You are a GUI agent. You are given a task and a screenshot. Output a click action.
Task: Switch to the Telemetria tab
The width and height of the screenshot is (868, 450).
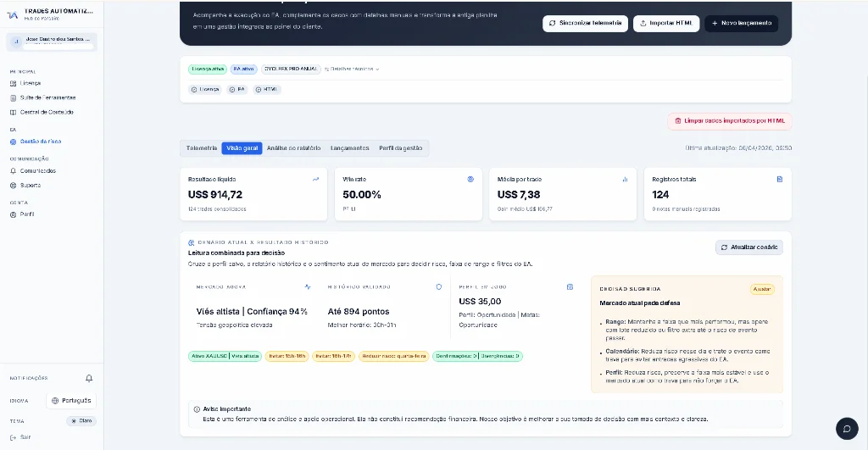coord(201,148)
